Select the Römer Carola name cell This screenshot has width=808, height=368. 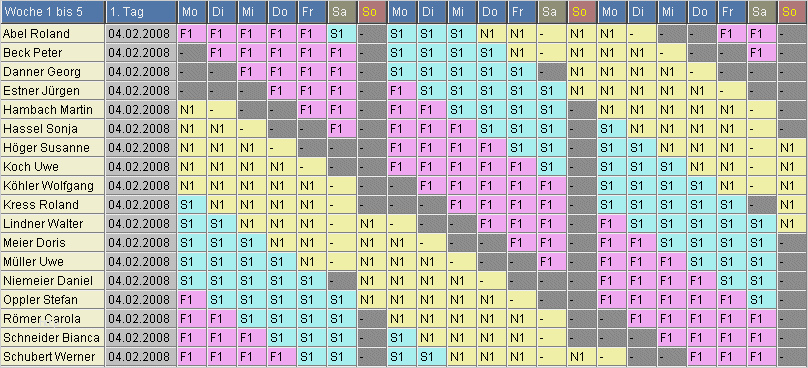tap(52, 319)
